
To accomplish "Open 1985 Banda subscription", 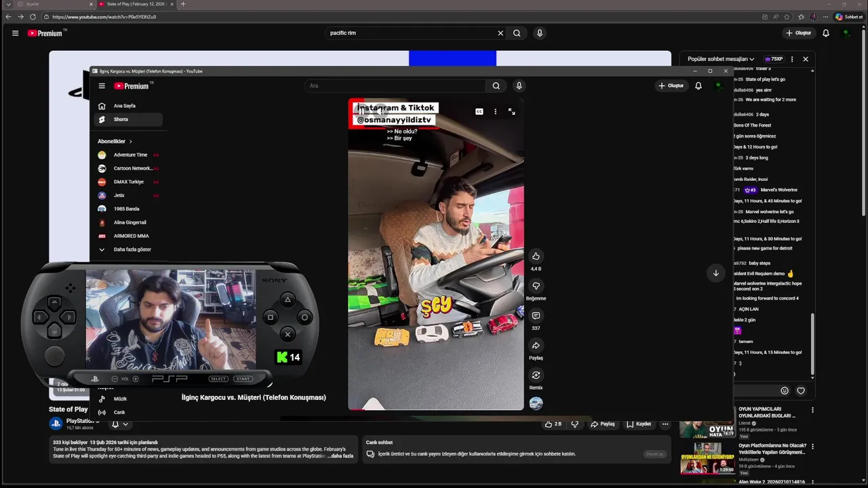I will pyautogui.click(x=129, y=209).
